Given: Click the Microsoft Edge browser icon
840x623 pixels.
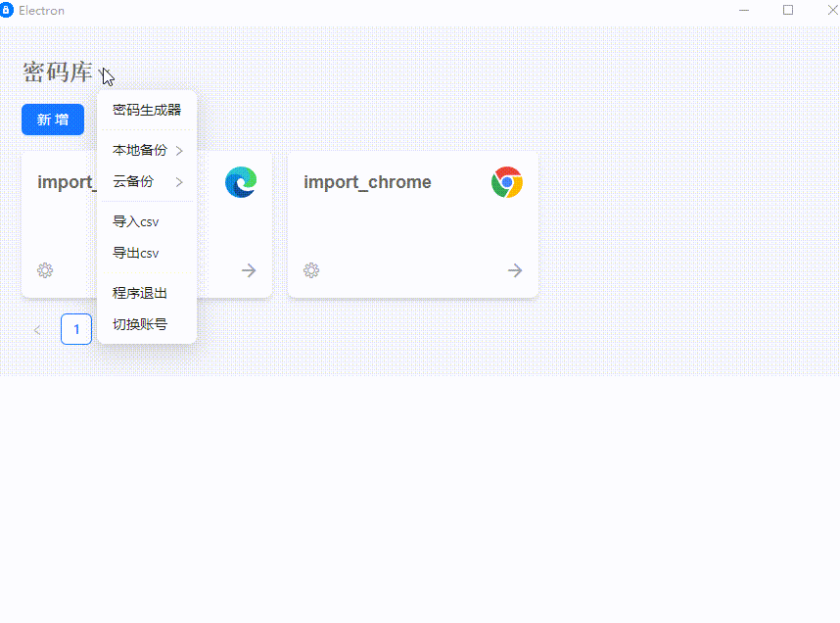Looking at the screenshot, I should pyautogui.click(x=241, y=182).
